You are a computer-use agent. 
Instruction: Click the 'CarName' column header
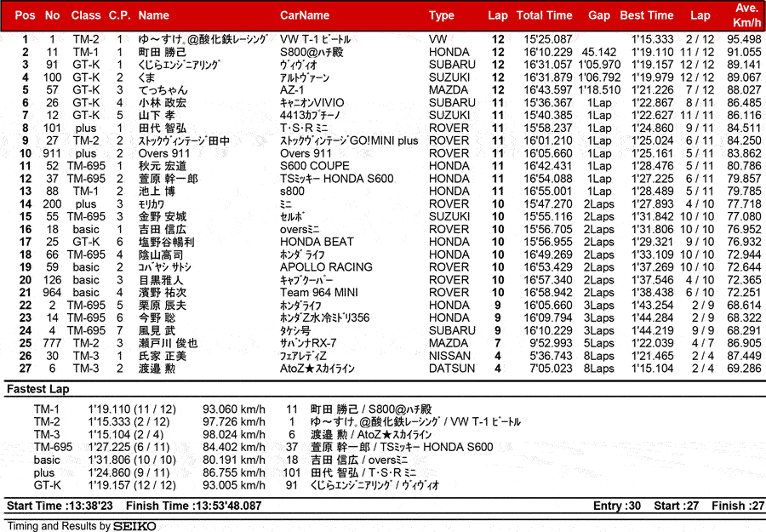coord(305,15)
